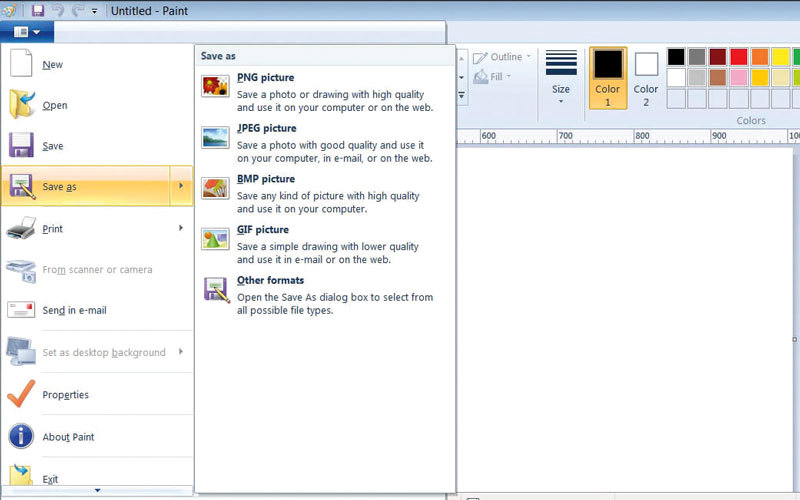Click Send in e-mail
Image resolution: width=800 pixels, height=500 pixels.
(x=74, y=311)
